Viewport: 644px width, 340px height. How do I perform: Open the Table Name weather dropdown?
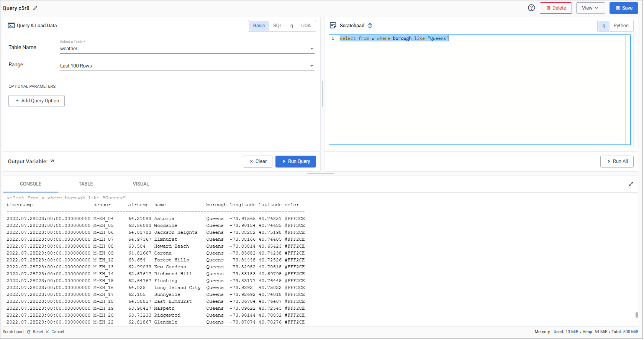tap(187, 49)
